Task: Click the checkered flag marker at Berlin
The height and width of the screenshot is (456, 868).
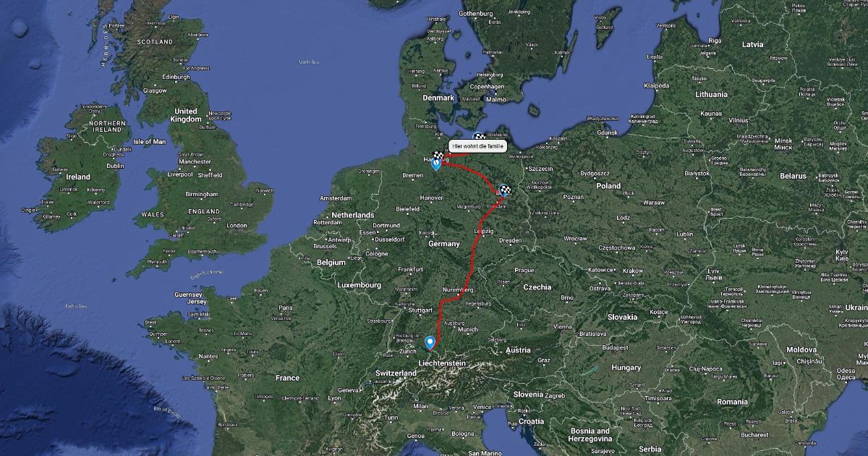Action: click(x=504, y=190)
